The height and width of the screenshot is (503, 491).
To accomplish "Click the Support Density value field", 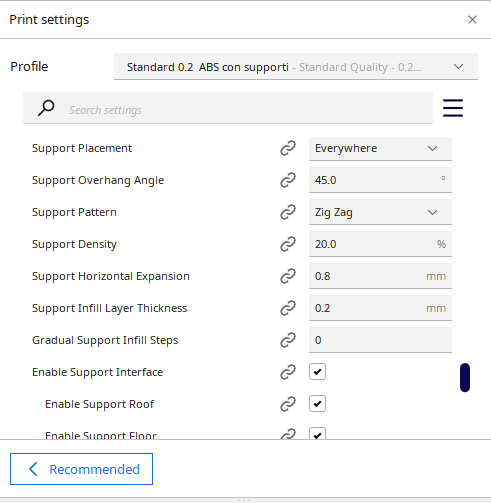I will (x=380, y=244).
